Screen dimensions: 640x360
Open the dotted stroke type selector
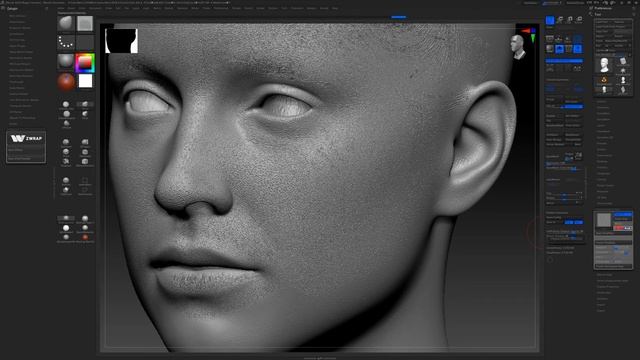click(66, 42)
